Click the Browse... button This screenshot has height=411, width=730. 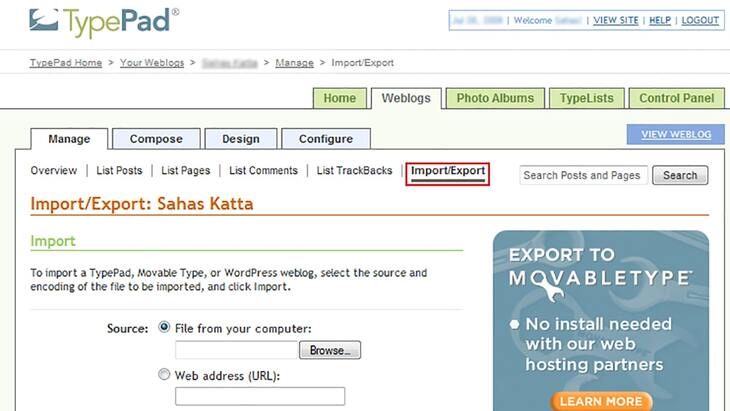click(x=330, y=350)
